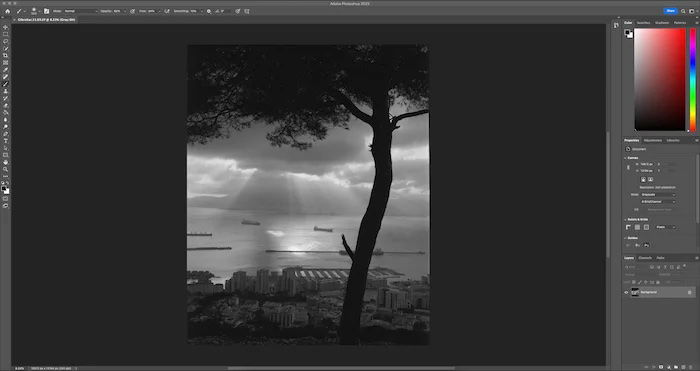Select the Hand tool
700x371 pixels.
coord(5,162)
